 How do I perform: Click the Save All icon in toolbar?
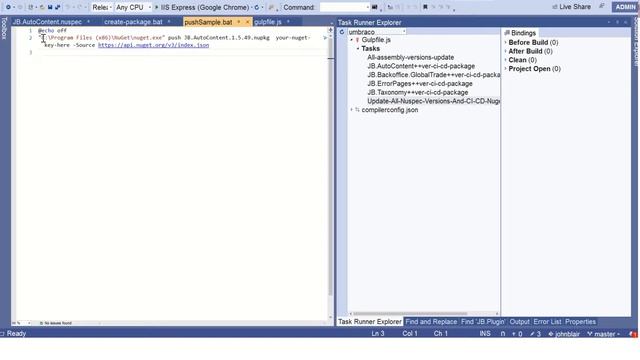click(58, 7)
